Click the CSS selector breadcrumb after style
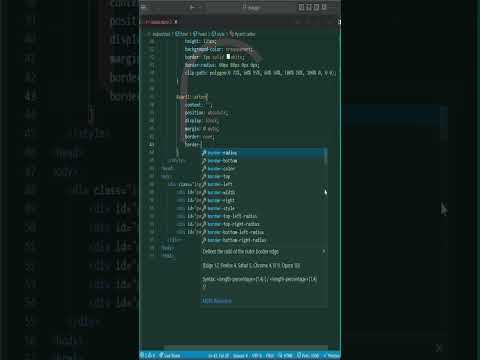This screenshot has width=480, height=360. click(243, 34)
